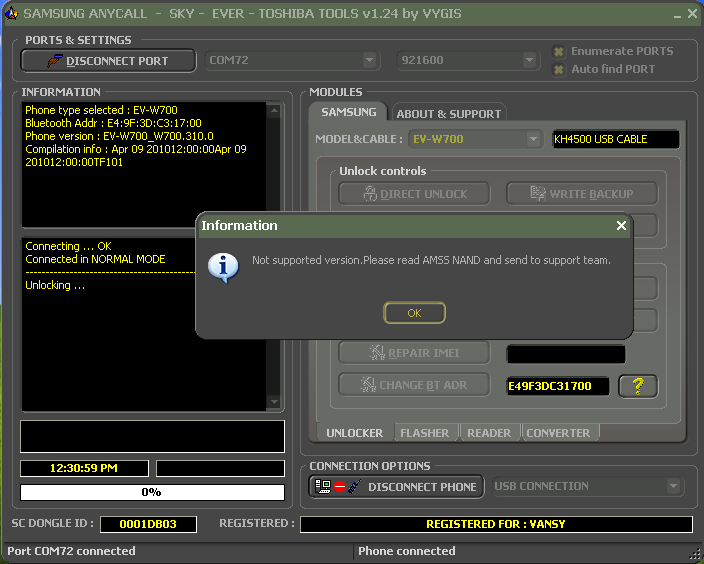Screen dimensions: 704x564
Task: Open the Flasher tab
Action: 424,433
